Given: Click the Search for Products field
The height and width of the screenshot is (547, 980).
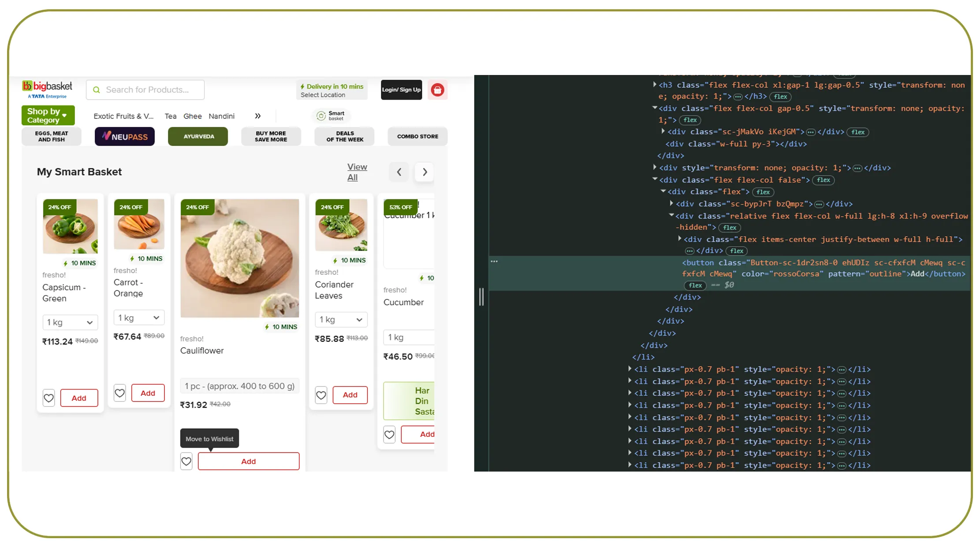Looking at the screenshot, I should point(145,90).
